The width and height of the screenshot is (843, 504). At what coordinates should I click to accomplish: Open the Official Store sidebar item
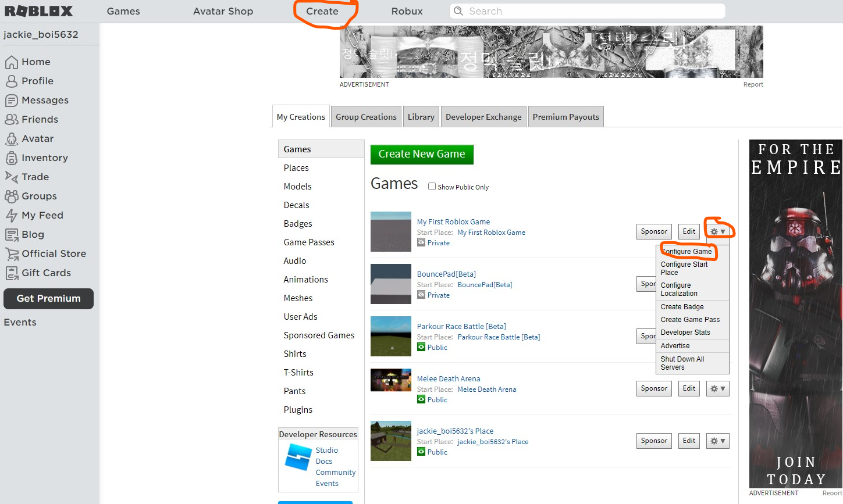click(54, 253)
